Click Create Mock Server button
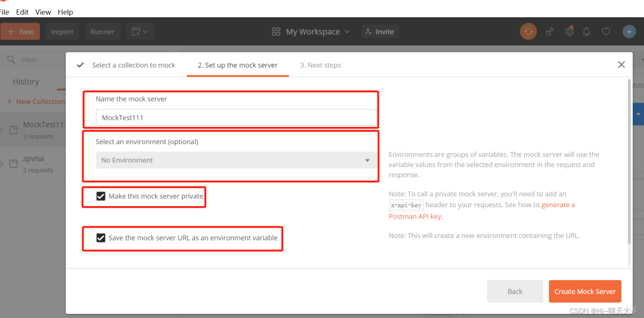 [585, 291]
